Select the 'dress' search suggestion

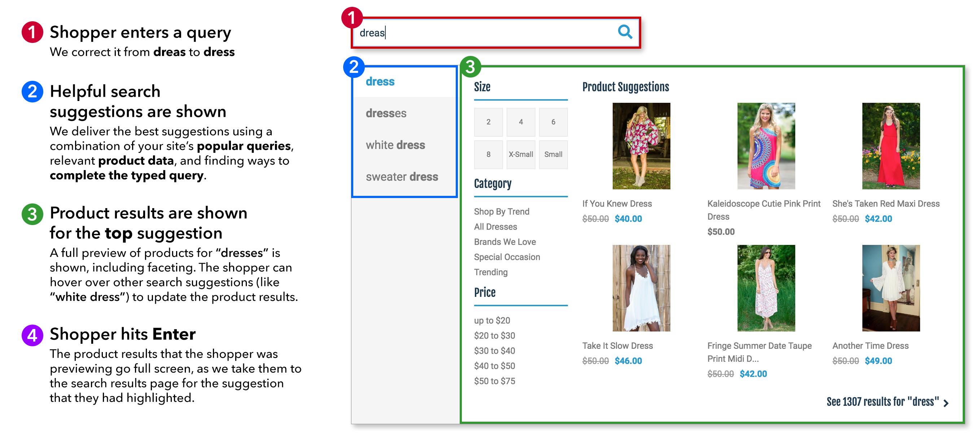[x=380, y=82]
